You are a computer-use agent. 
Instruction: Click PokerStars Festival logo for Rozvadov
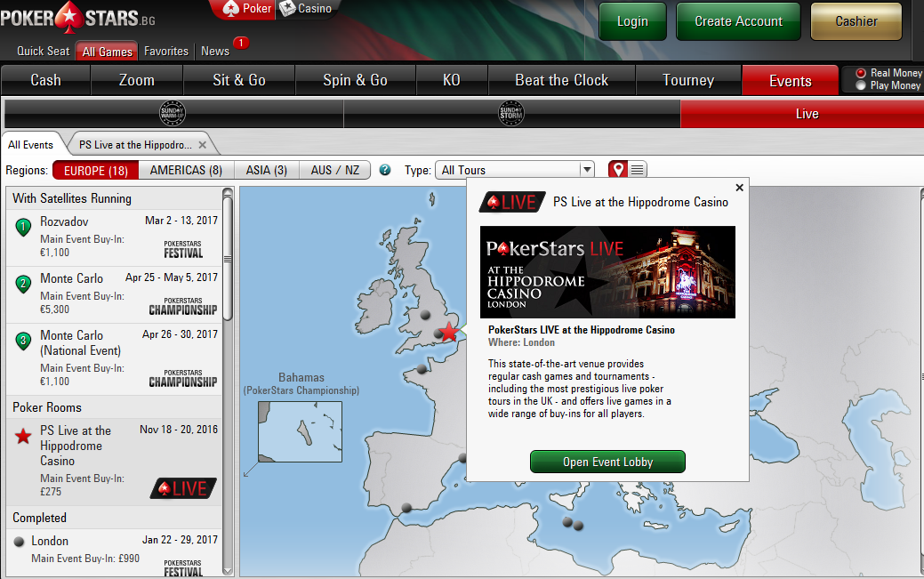183,249
